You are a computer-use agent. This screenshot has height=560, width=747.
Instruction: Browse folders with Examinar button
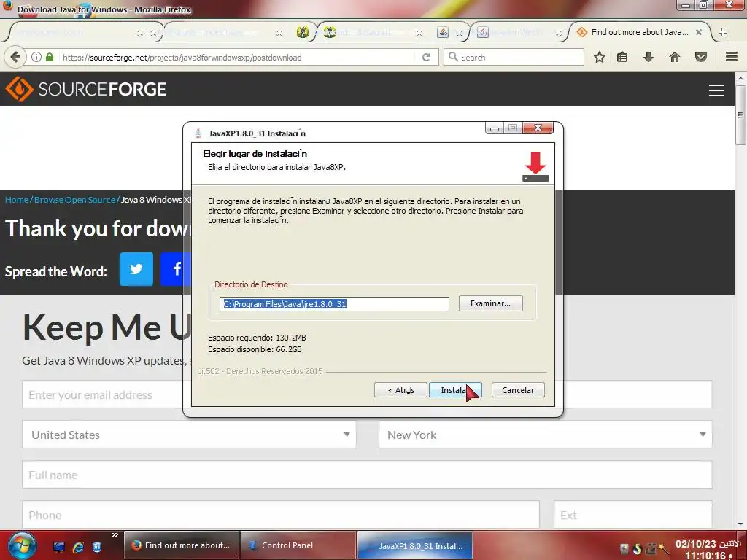(491, 303)
